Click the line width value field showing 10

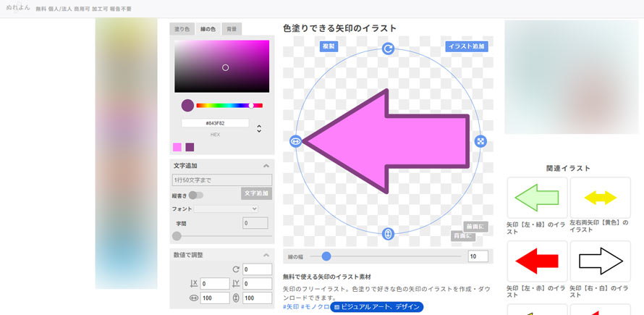pos(478,256)
